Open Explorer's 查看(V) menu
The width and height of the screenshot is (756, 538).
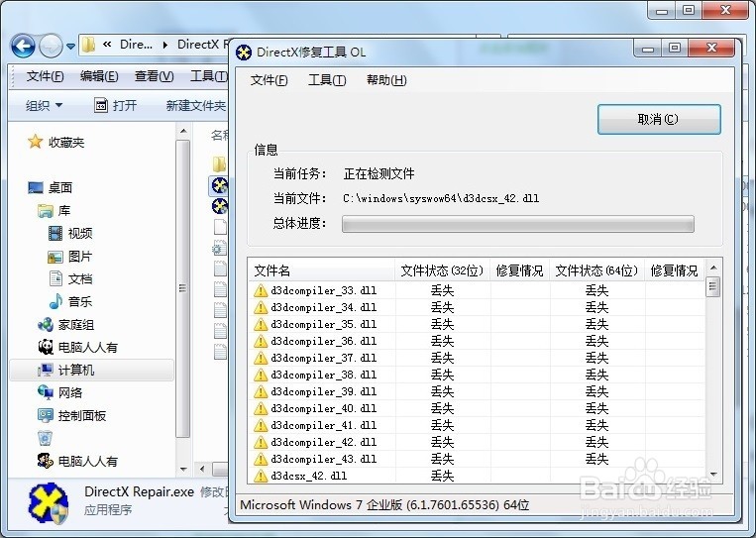(154, 76)
